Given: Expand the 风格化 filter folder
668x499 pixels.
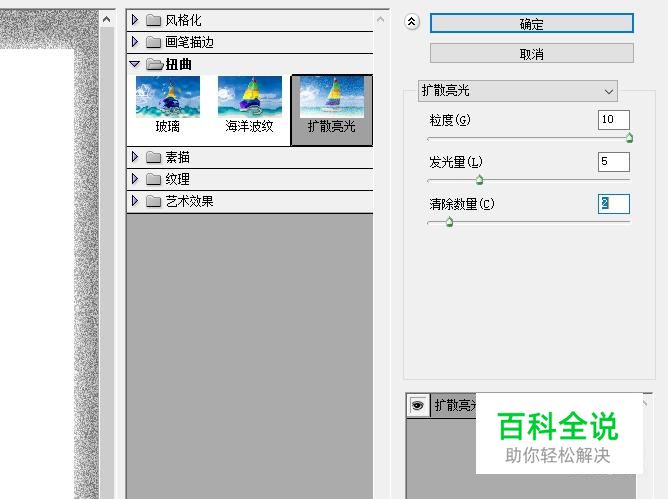Looking at the screenshot, I should tap(135, 20).
